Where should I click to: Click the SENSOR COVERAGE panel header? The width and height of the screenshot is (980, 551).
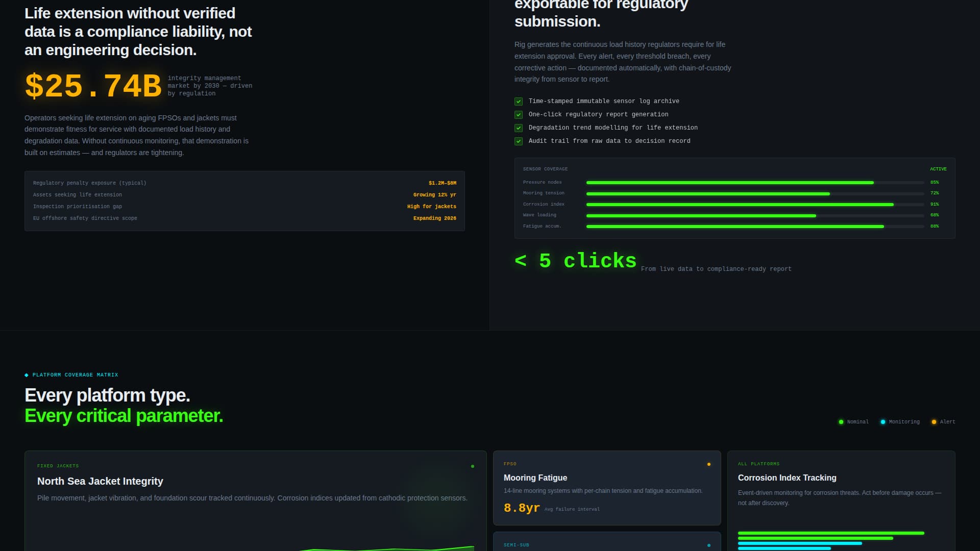click(545, 169)
